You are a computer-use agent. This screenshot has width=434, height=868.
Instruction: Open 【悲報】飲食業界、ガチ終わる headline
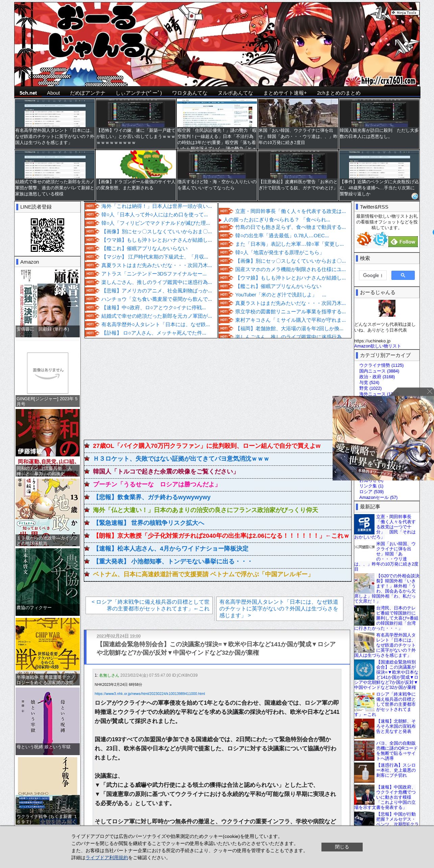(152, 497)
